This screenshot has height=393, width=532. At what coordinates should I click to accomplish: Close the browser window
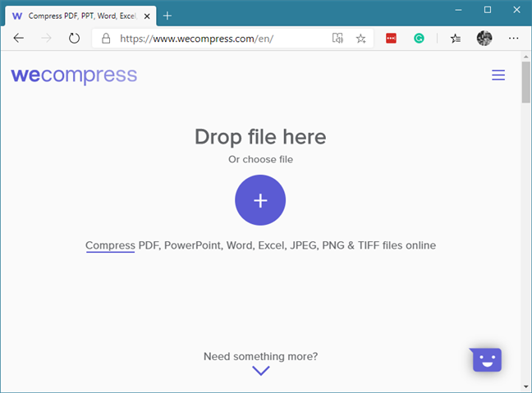pyautogui.click(x=516, y=10)
